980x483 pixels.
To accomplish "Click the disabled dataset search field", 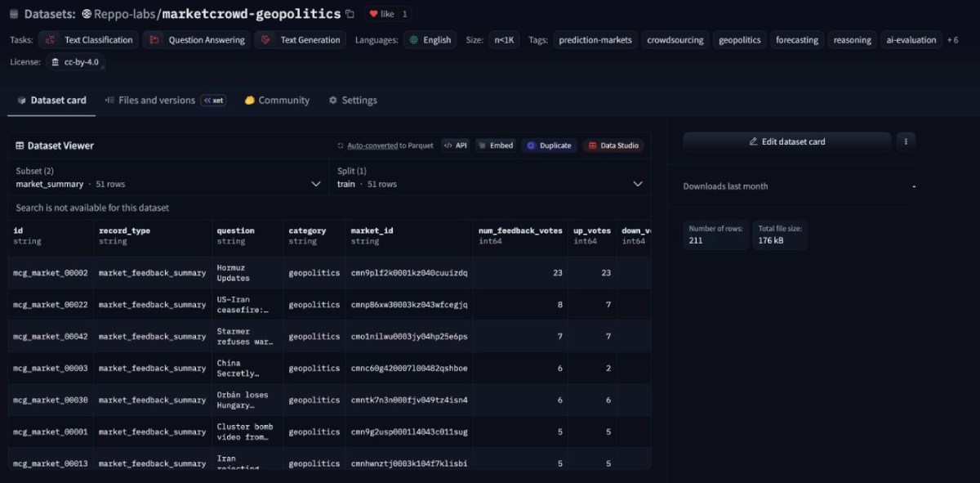I will (330, 208).
